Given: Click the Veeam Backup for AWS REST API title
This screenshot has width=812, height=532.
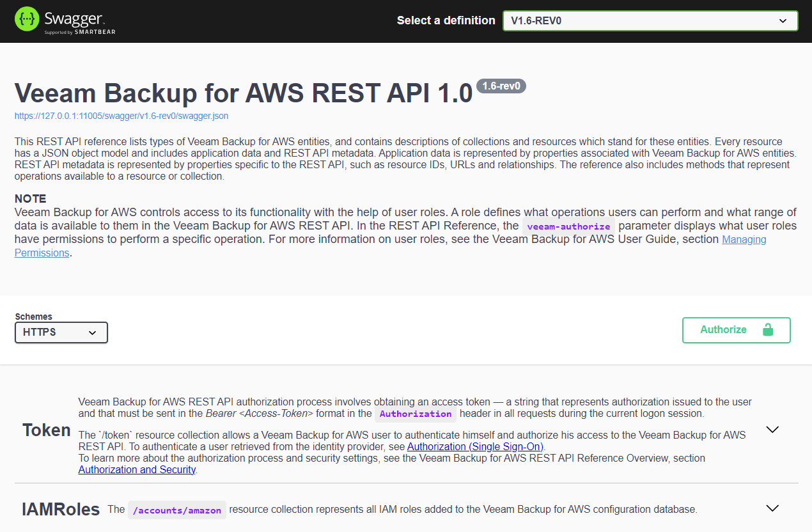Looking at the screenshot, I should pos(244,93).
